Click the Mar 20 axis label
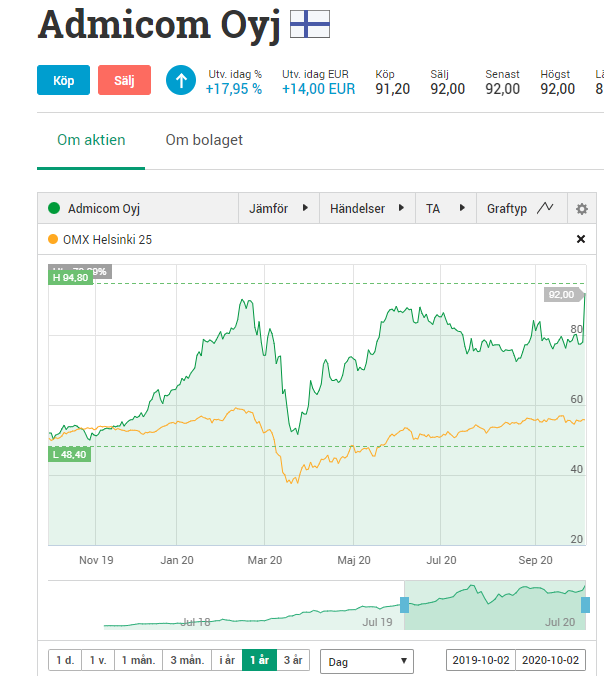Viewport: 604px width, 676px height. click(x=265, y=560)
